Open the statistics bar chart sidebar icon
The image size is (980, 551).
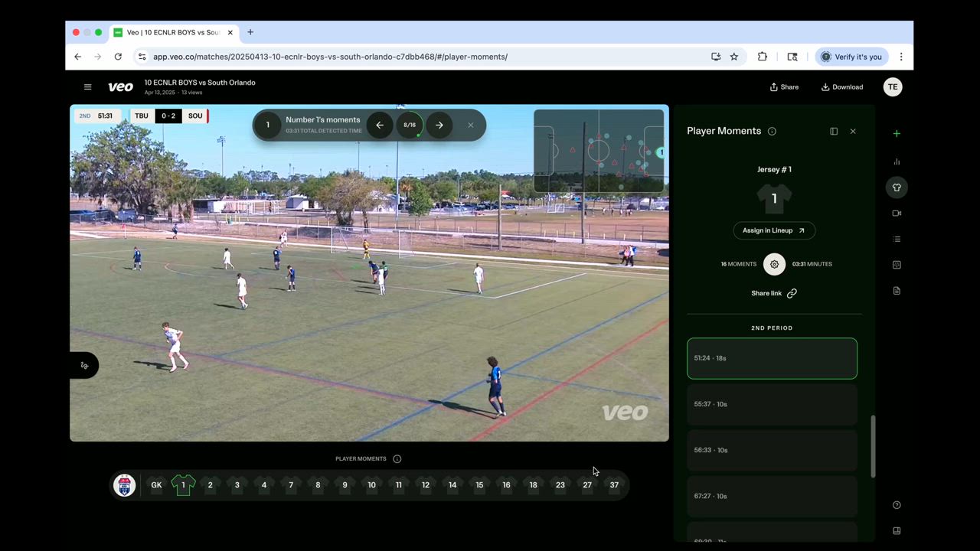click(x=897, y=161)
